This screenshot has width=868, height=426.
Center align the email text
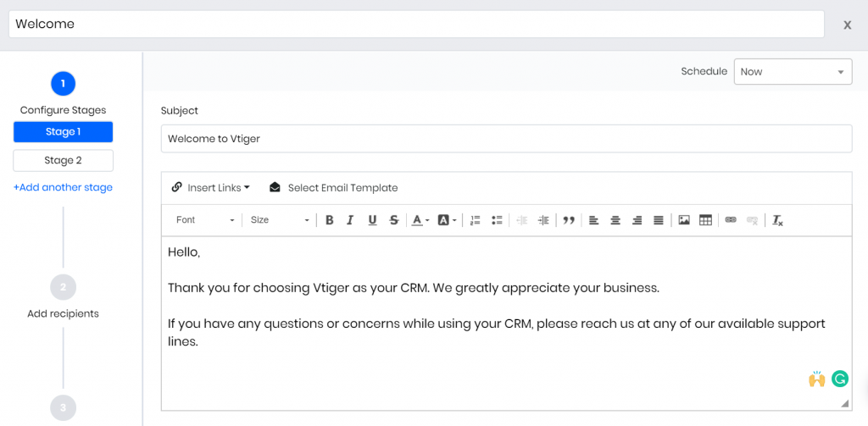[615, 220]
